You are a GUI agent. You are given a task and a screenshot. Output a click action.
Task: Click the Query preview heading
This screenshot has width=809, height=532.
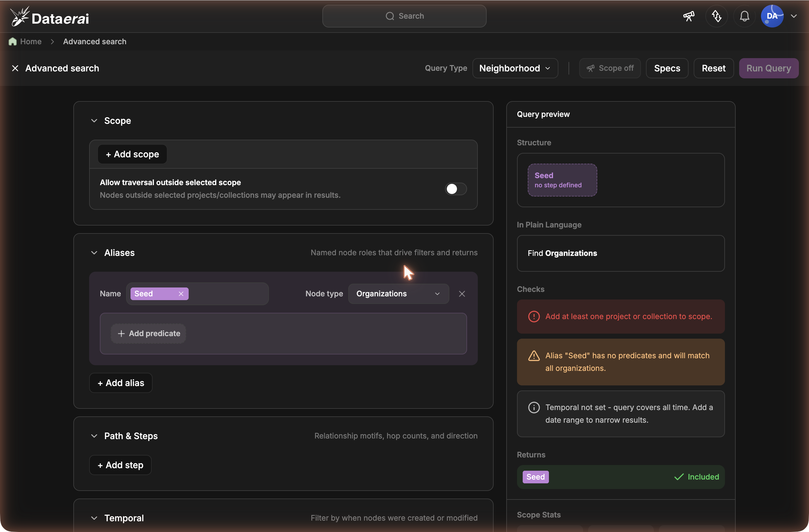[x=543, y=114]
